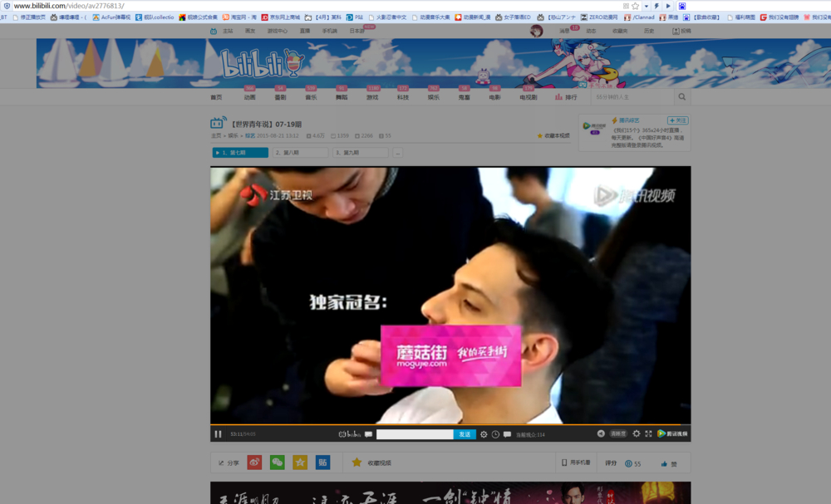Click 用手机看 watch on phone

click(576, 462)
